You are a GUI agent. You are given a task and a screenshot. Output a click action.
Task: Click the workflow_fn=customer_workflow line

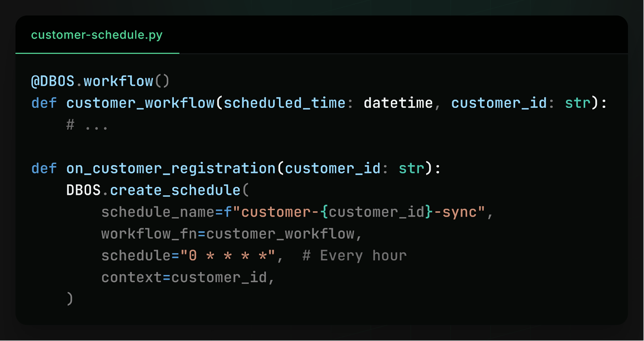click(x=231, y=234)
